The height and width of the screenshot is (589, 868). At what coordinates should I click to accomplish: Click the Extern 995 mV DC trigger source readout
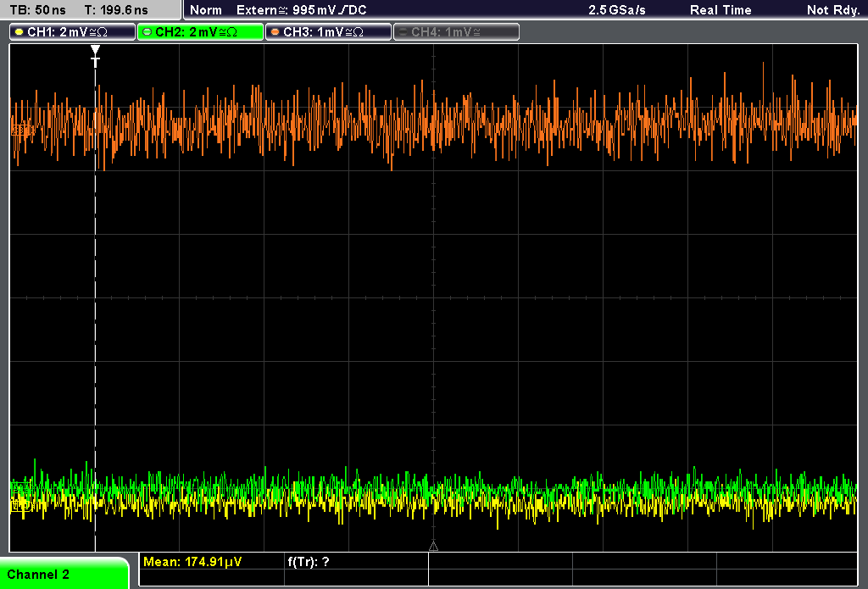coord(302,10)
